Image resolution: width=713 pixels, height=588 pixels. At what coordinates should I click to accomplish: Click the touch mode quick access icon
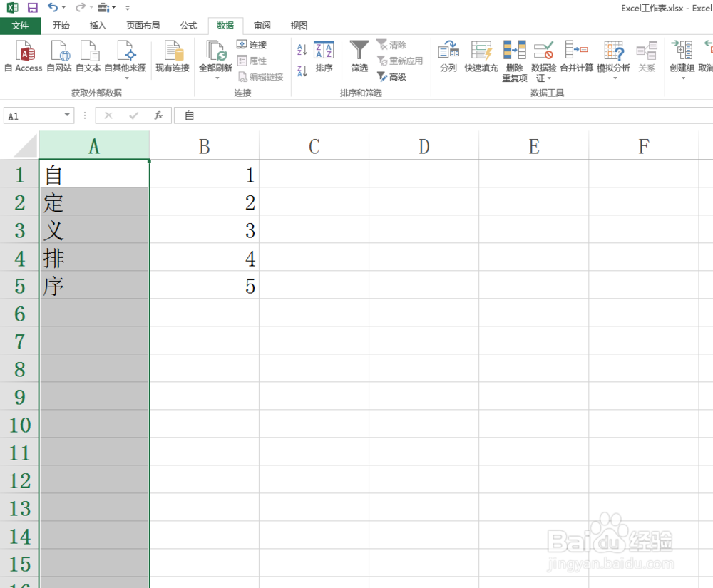tap(103, 8)
